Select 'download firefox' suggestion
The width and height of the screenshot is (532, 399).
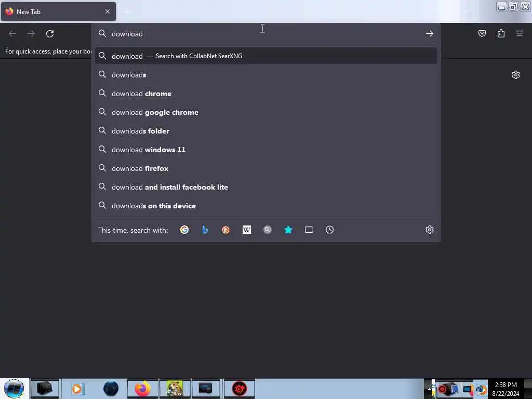(265, 168)
